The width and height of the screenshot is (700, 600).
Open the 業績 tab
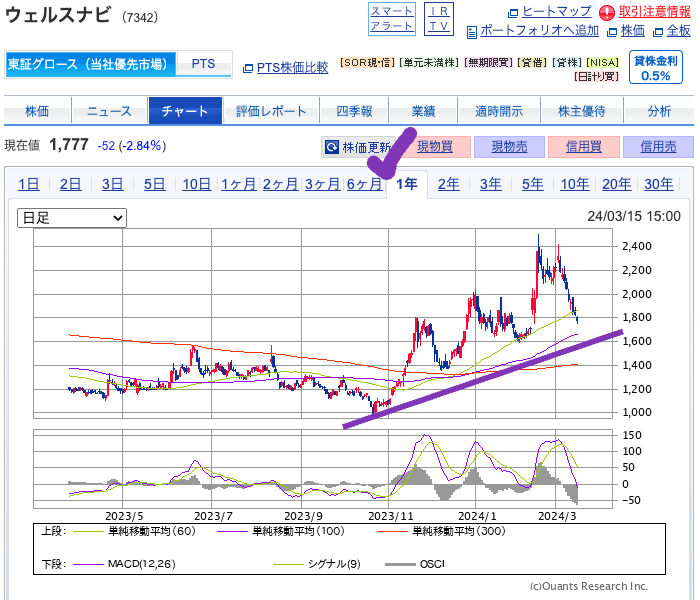pyautogui.click(x=423, y=111)
